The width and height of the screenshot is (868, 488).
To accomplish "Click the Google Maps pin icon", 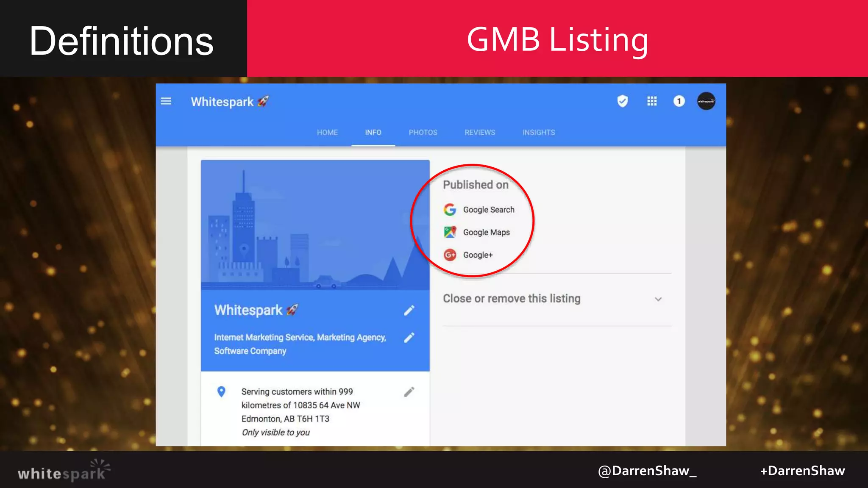I will pos(450,232).
